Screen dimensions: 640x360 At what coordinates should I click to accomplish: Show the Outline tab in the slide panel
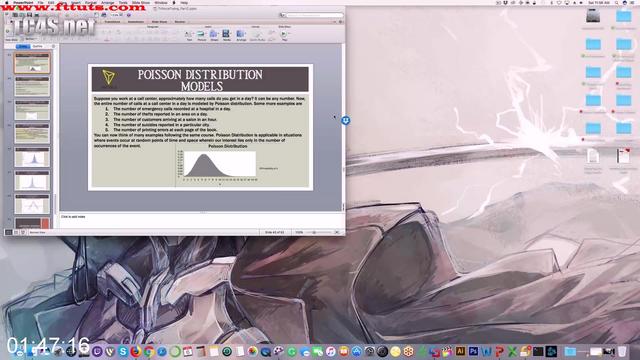pyautogui.click(x=38, y=46)
